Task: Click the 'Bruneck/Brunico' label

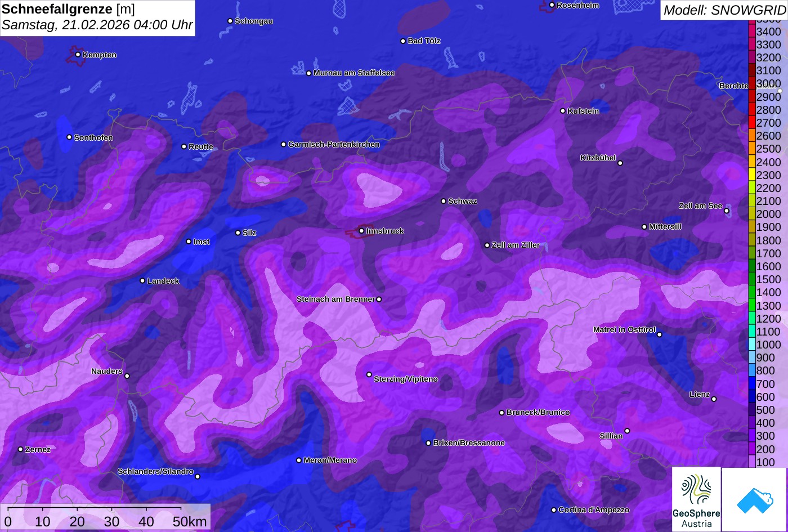Action: pyautogui.click(x=538, y=413)
